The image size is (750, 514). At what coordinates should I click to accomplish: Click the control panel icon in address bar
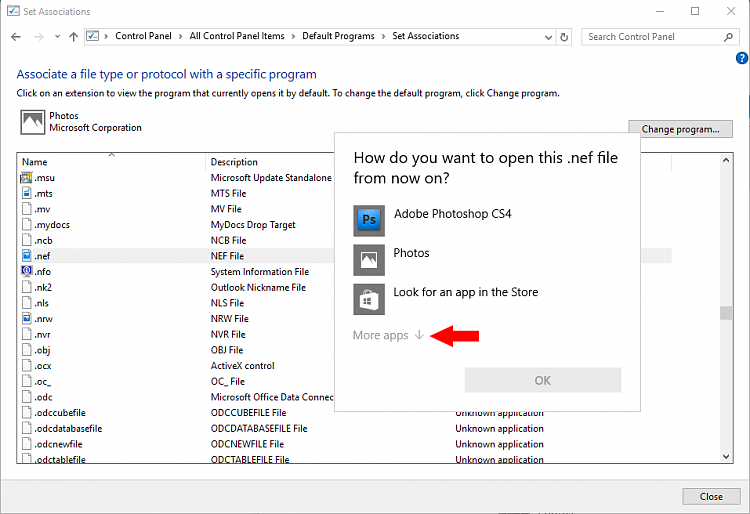(93, 36)
